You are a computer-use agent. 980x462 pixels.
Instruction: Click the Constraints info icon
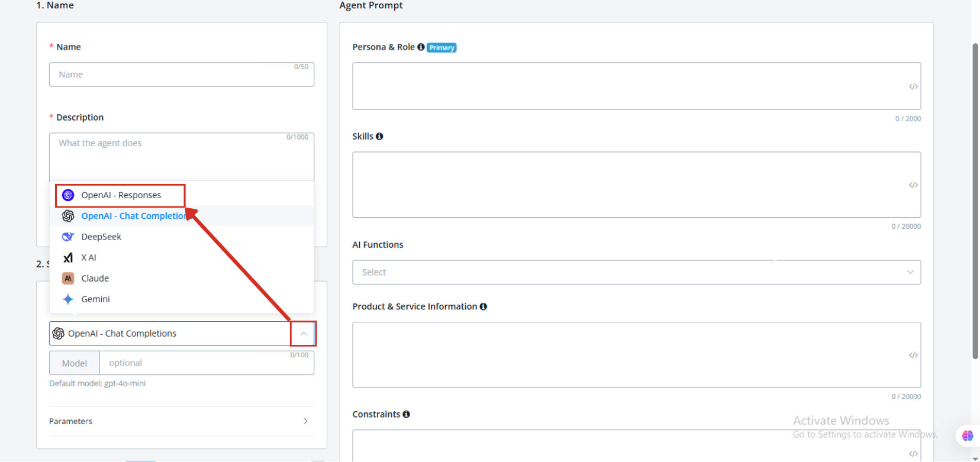406,415
